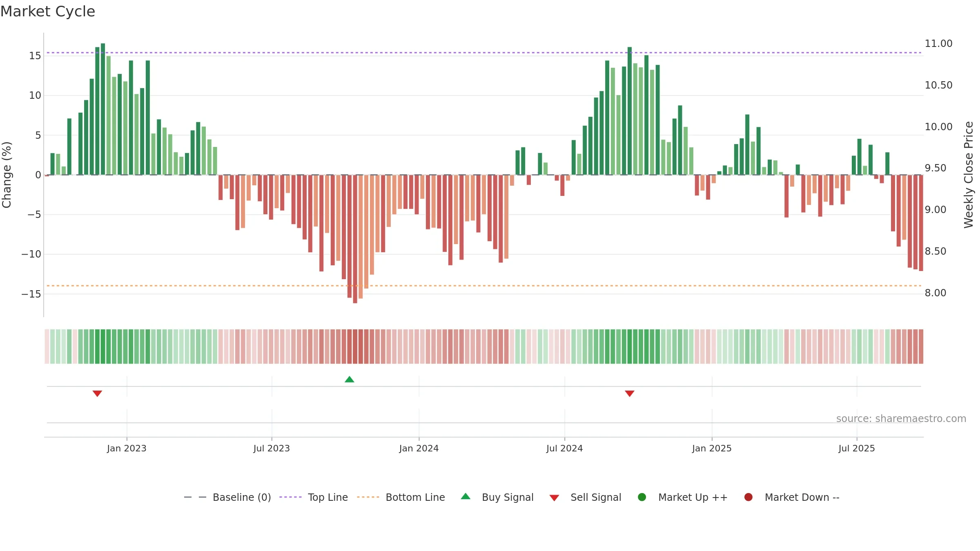
Task: Click the buy signal marker near late 2023
Action: pos(350,379)
